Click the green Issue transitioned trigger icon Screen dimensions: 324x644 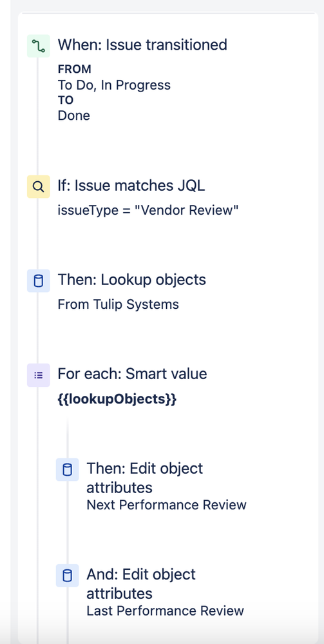point(38,46)
